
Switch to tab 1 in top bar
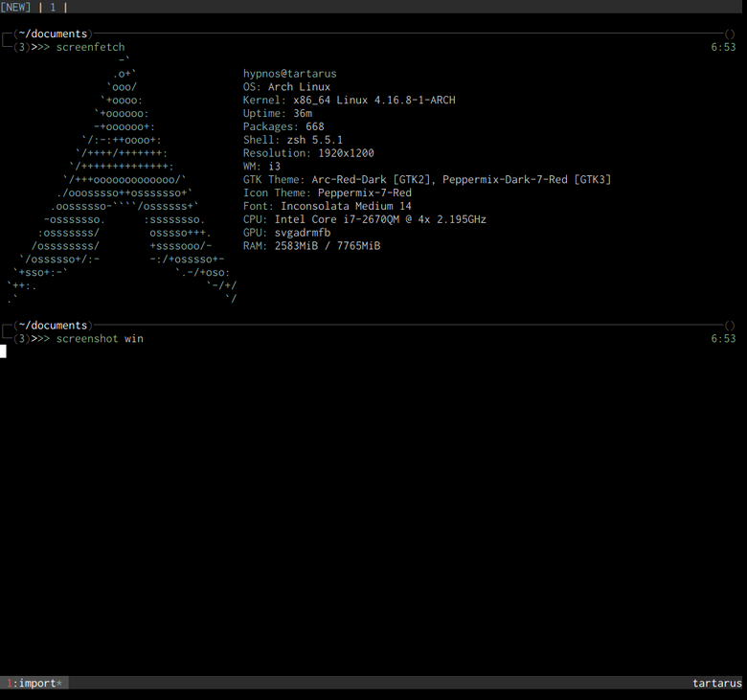(53, 7)
